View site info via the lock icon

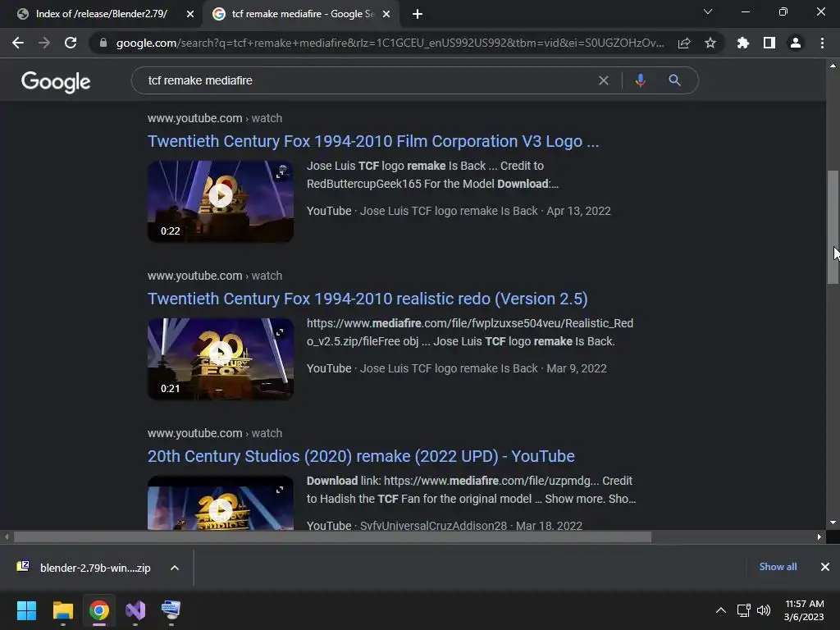tap(103, 43)
